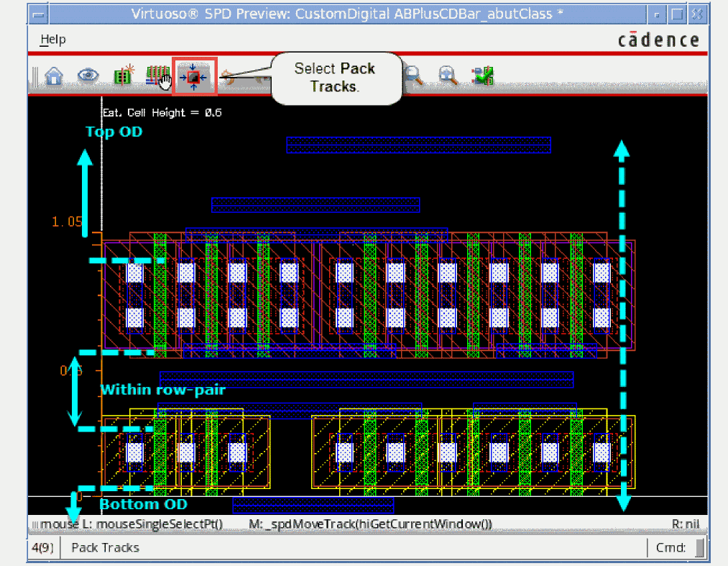The image size is (728, 566).
Task: Open the window menu in title bar
Action: click(41, 14)
